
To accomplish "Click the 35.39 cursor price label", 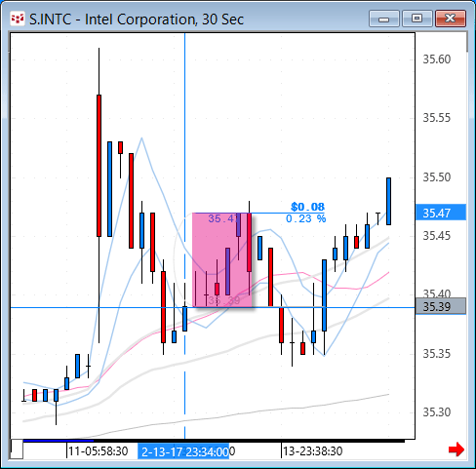I will click(x=441, y=306).
